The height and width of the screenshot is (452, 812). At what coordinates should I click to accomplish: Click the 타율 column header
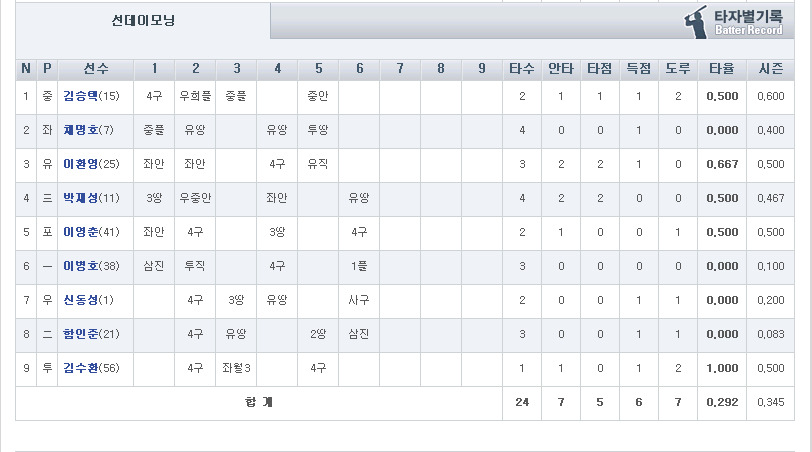click(722, 69)
